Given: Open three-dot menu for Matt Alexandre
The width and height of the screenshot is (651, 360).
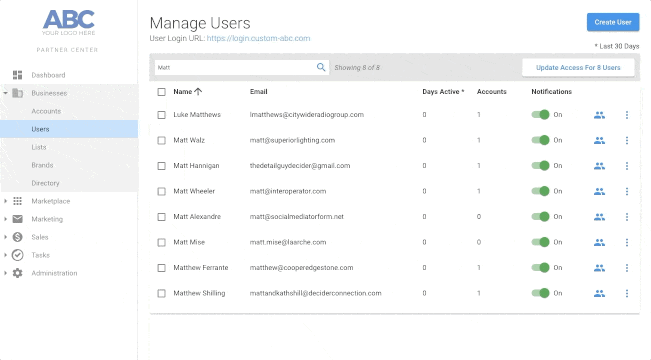Looking at the screenshot, I should (x=627, y=217).
